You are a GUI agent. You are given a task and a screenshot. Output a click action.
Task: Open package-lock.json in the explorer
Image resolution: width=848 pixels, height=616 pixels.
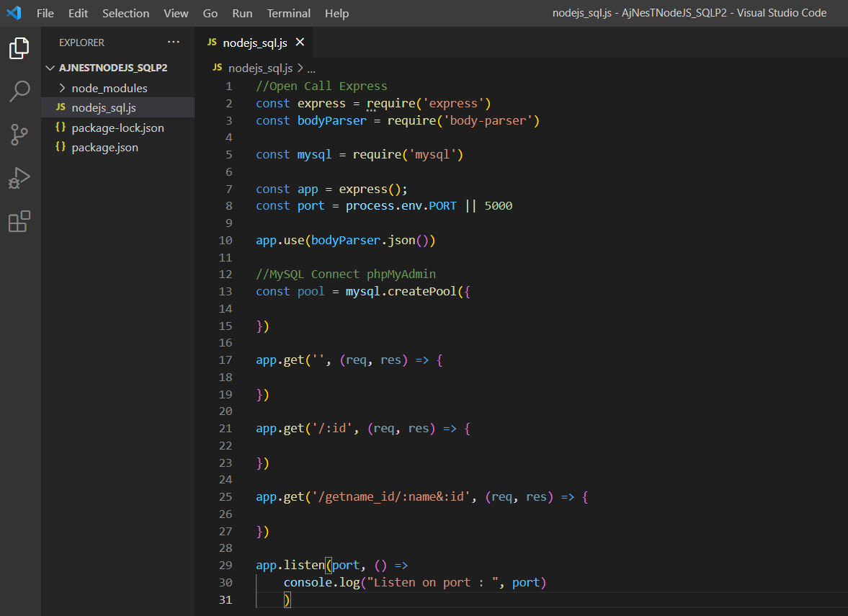coord(117,128)
